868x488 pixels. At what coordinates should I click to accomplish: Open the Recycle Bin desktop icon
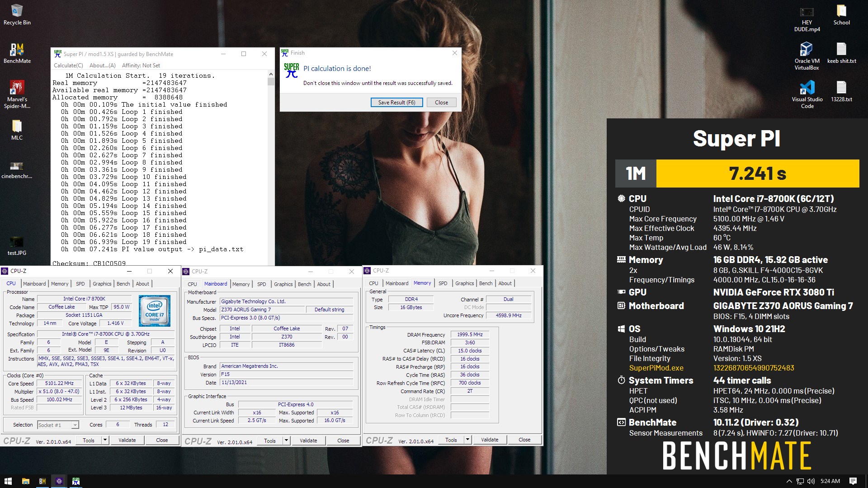point(17,14)
